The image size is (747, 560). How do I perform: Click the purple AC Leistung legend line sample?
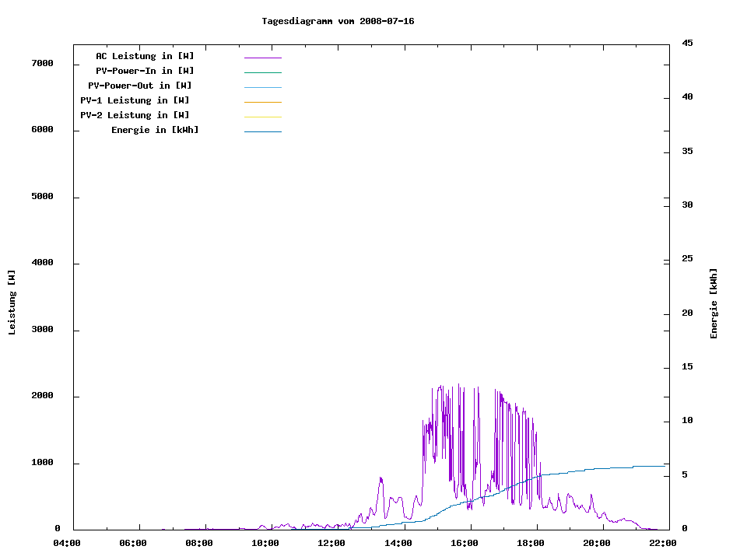(x=262, y=58)
